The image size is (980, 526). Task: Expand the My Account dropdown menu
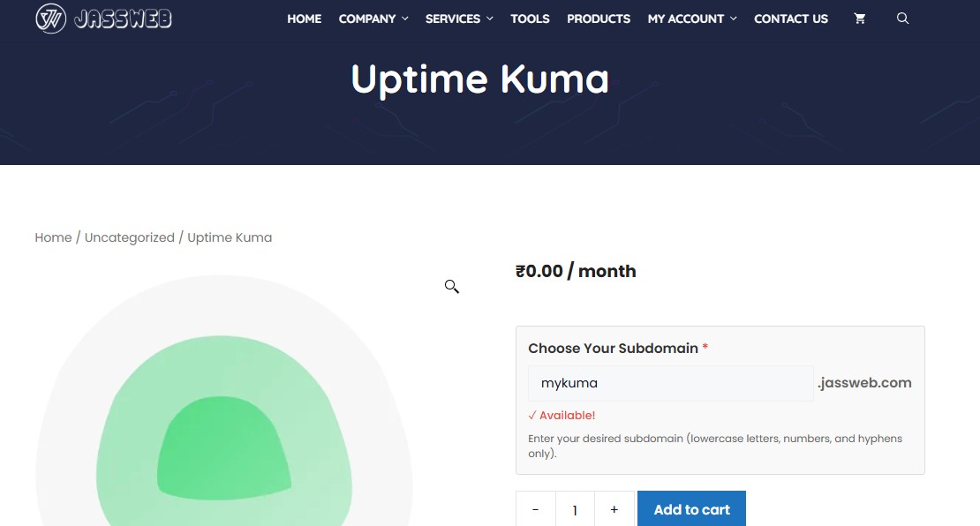click(692, 19)
